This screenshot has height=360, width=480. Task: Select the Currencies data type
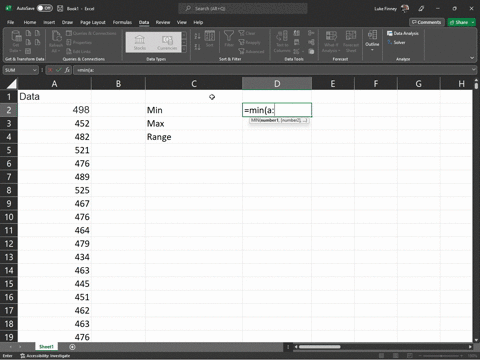(x=167, y=42)
